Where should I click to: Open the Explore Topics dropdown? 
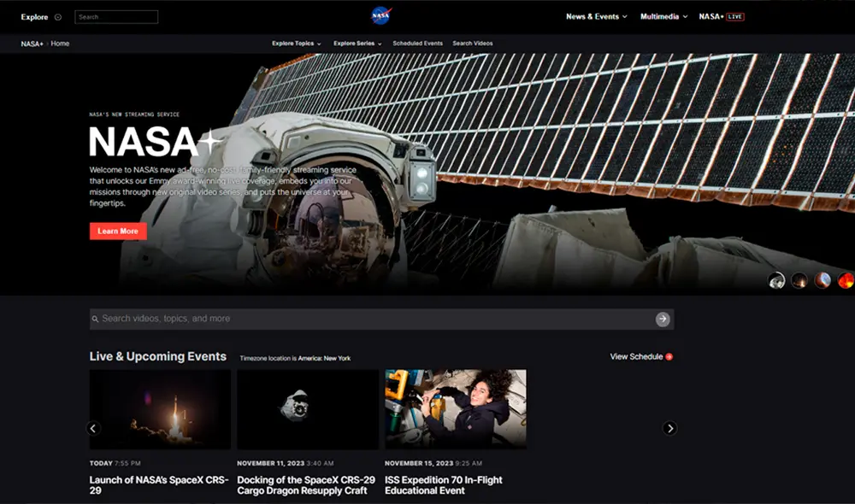[x=296, y=44]
